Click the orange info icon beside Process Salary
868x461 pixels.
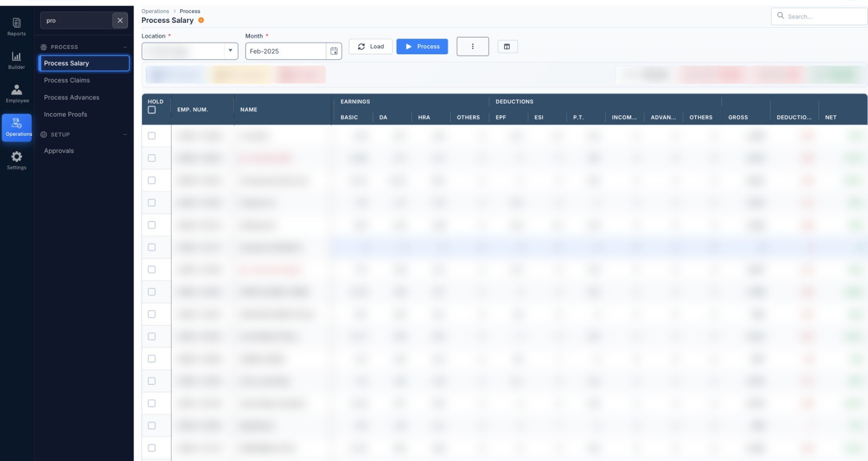coord(201,21)
